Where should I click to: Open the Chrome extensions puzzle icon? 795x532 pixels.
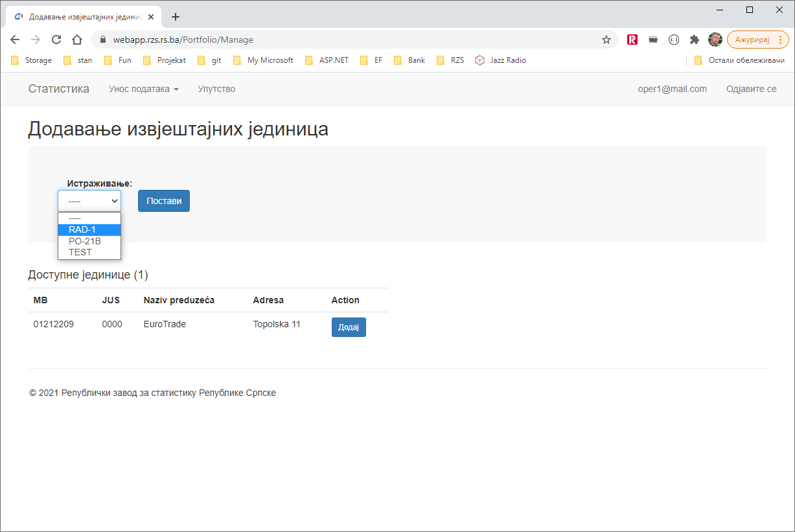(695, 40)
